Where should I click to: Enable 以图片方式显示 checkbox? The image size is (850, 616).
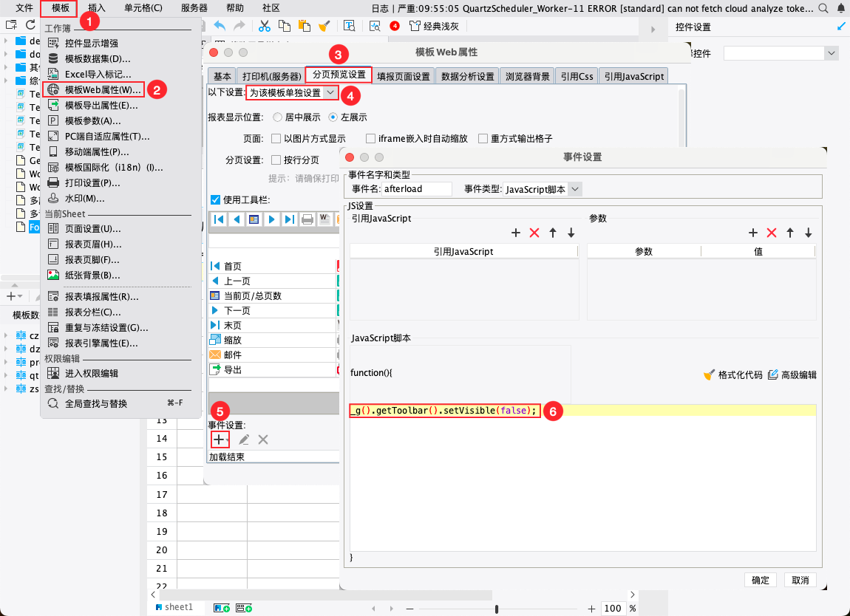pyautogui.click(x=276, y=139)
